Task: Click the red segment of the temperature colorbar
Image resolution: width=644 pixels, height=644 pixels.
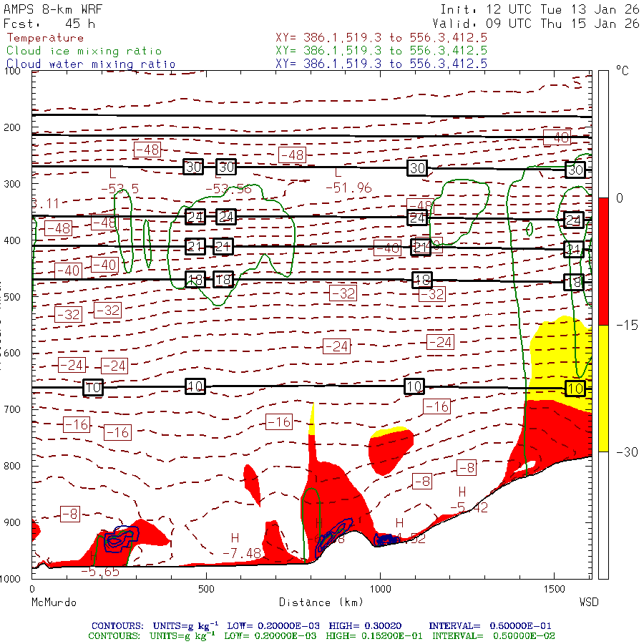Action: 603,261
